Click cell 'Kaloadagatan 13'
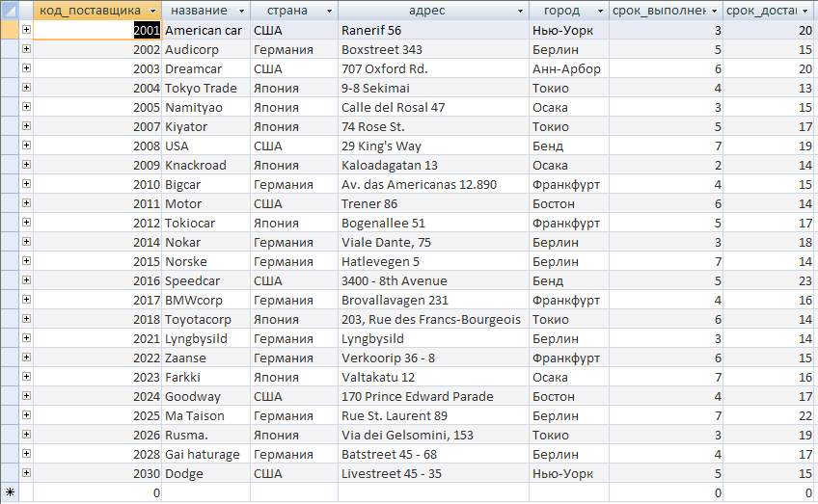The height and width of the screenshot is (504, 818). click(x=433, y=165)
